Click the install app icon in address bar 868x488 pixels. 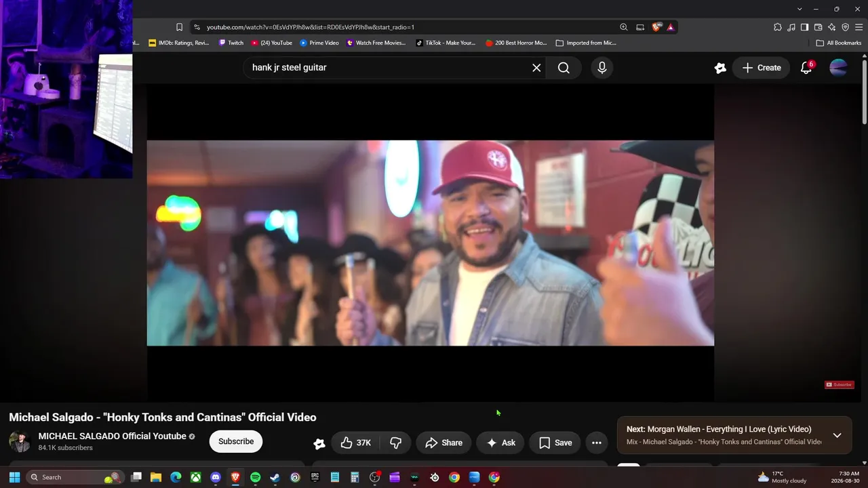[x=640, y=27]
